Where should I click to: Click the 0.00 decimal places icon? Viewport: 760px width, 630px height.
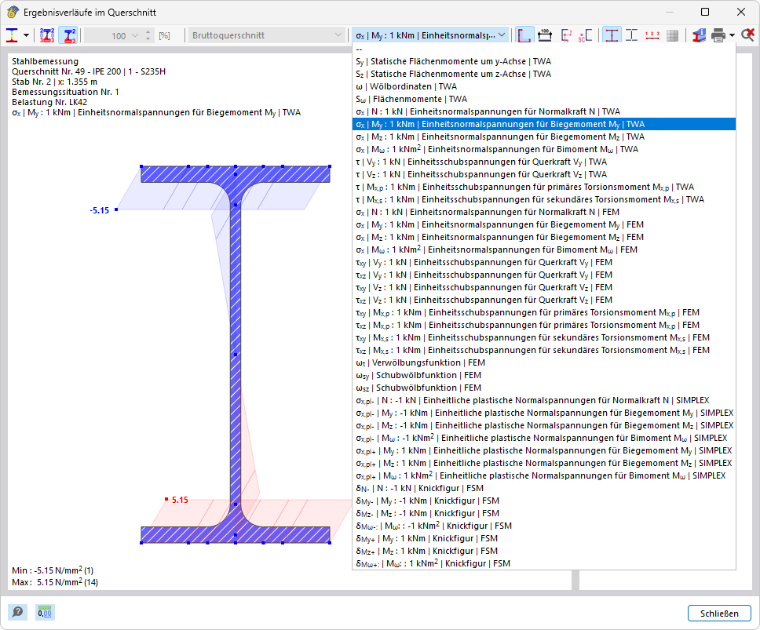pos(45,613)
